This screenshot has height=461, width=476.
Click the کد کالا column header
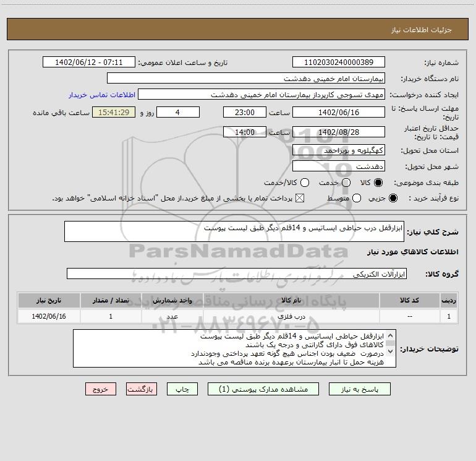point(409,300)
